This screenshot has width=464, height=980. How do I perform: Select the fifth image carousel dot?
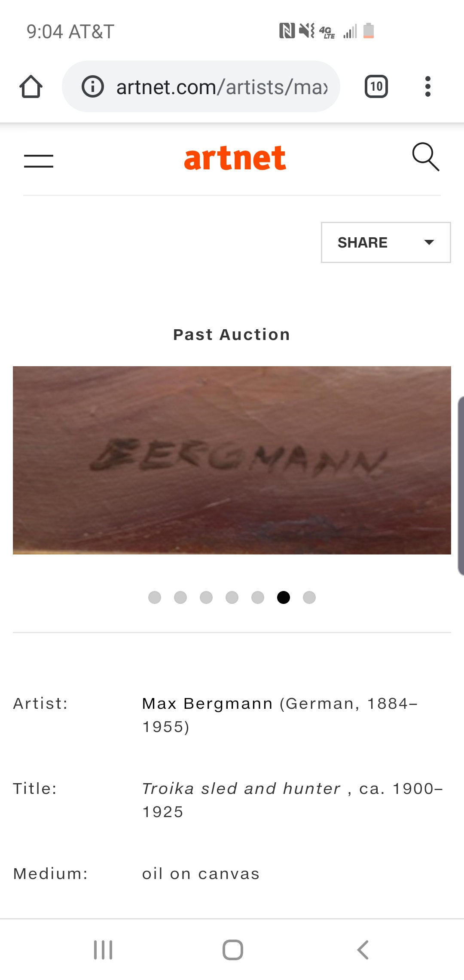coord(258,597)
